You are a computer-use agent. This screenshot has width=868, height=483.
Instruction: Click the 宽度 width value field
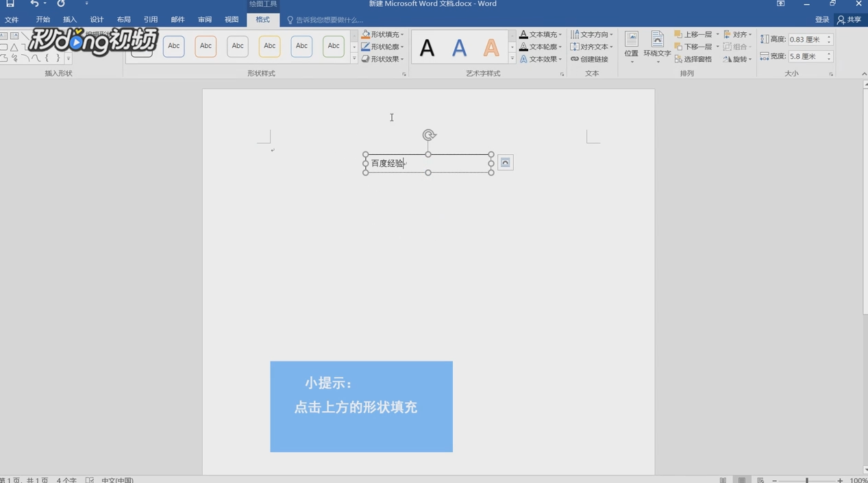tap(806, 56)
